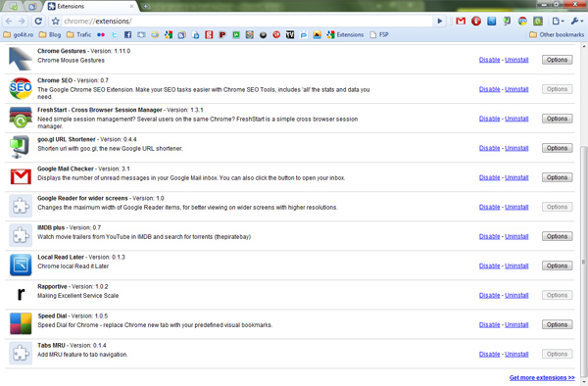Click the Twitter bookmark icon
This screenshot has height=386, width=588.
(x=115, y=35)
